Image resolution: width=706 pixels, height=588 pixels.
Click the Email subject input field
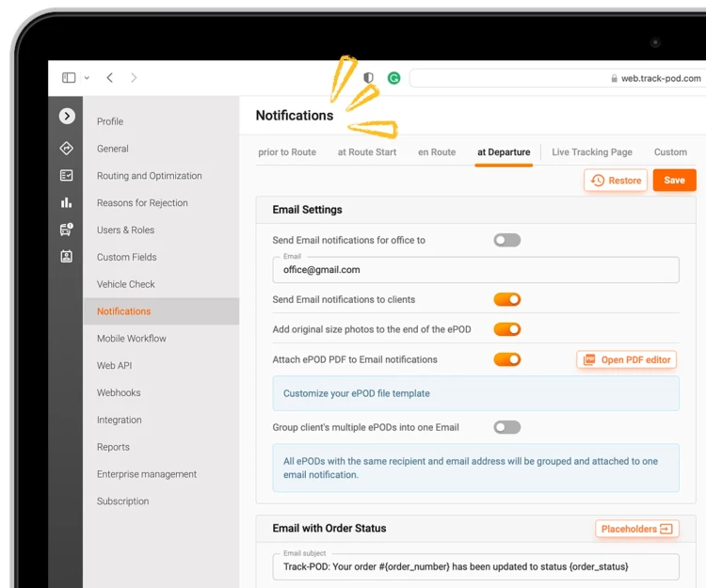[x=475, y=567]
